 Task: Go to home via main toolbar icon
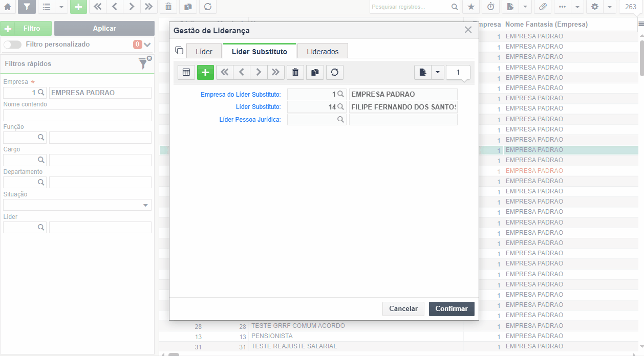pyautogui.click(x=8, y=7)
